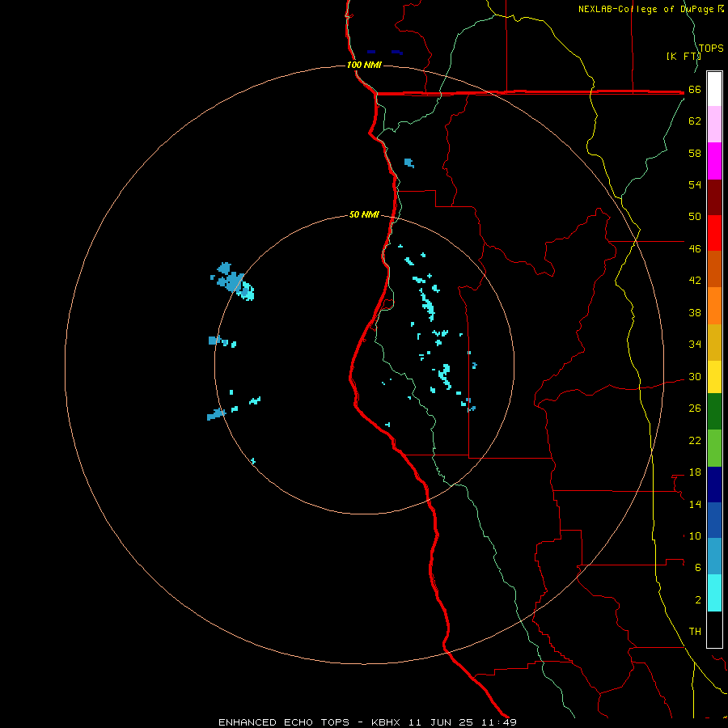Image resolution: width=728 pixels, height=728 pixels.
Task: Click the navy blue legend swatch
Action: tap(714, 484)
